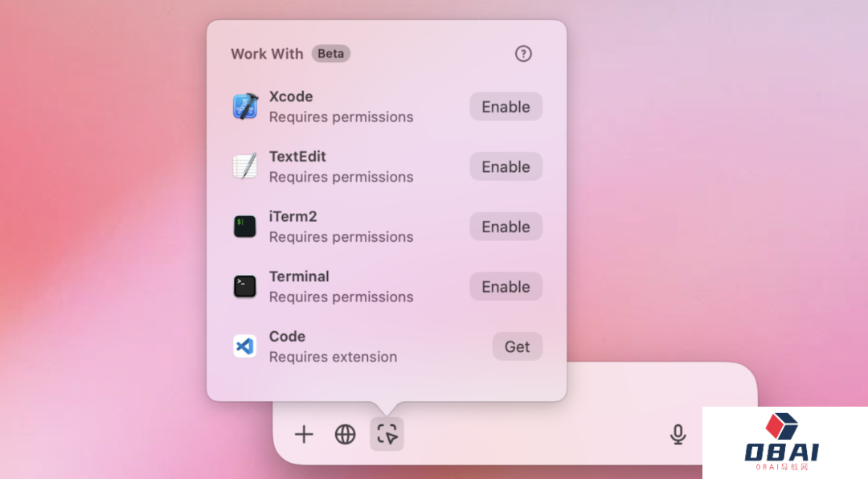Click the OBAI logo watermark
The width and height of the screenshot is (868, 479).
(x=784, y=444)
